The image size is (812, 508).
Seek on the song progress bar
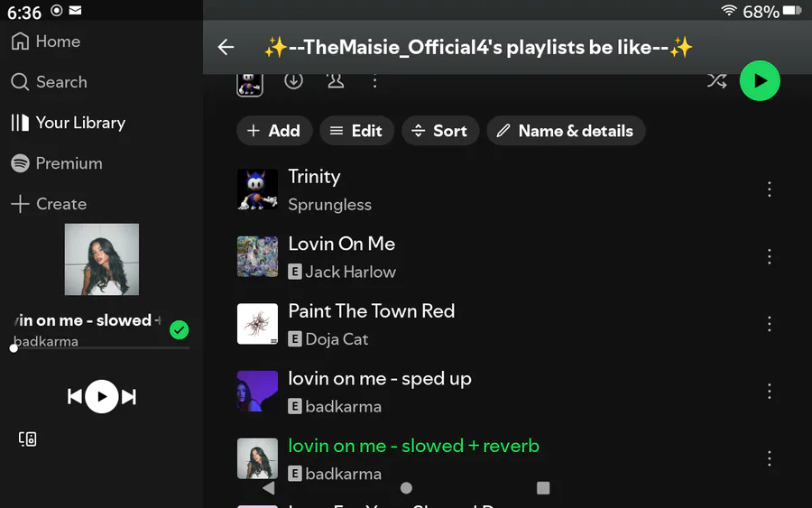101,348
